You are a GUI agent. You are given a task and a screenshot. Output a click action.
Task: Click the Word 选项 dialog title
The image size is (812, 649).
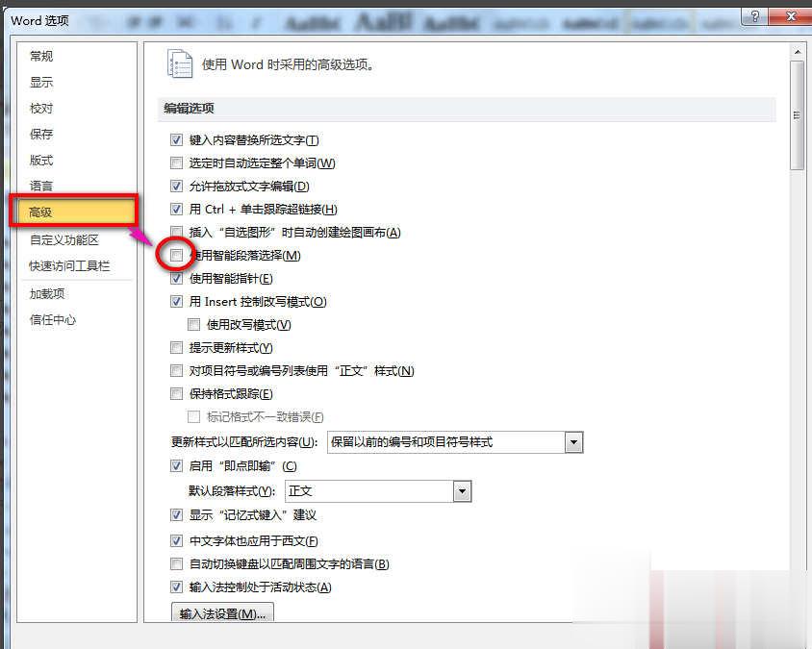39,21
